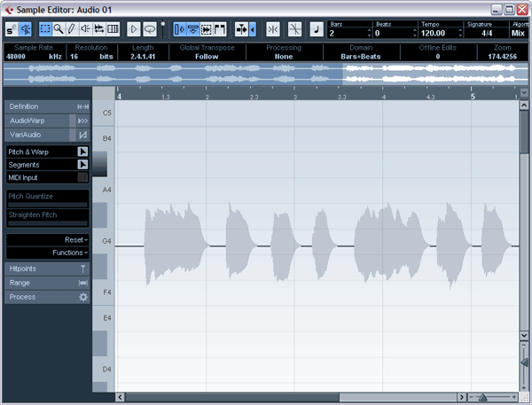Viewport: 532px width, 405px height.
Task: Open the Reset dropdown
Action: [x=48, y=239]
